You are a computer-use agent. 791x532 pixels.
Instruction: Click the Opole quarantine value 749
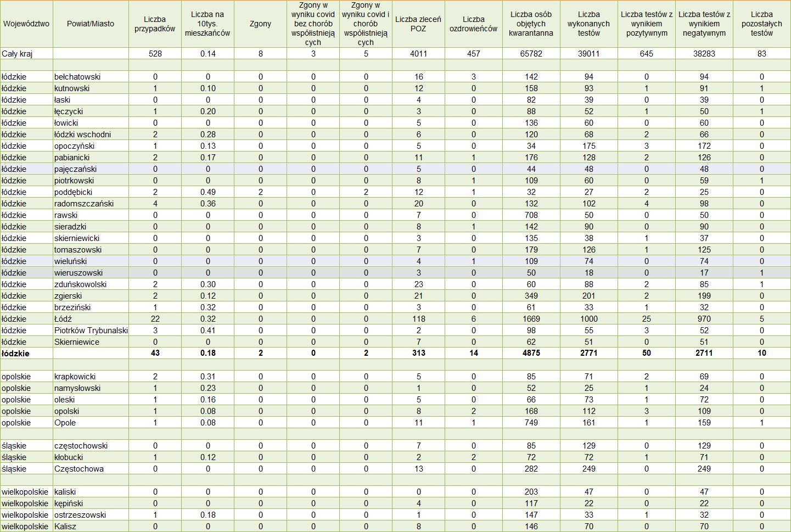[531, 423]
